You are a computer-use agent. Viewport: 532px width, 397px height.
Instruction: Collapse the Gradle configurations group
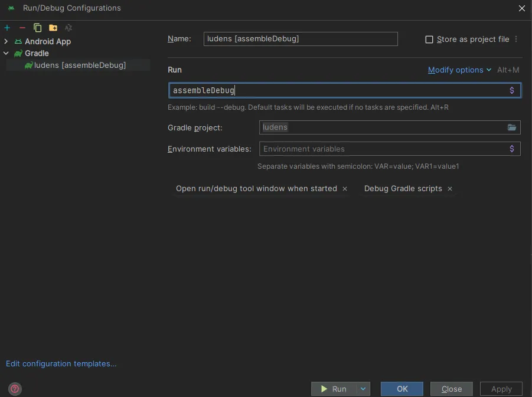coord(6,53)
